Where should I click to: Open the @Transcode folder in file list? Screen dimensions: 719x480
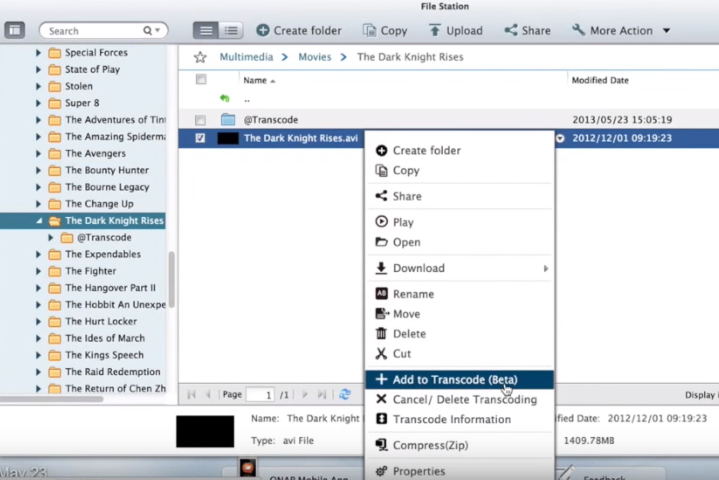(271, 120)
